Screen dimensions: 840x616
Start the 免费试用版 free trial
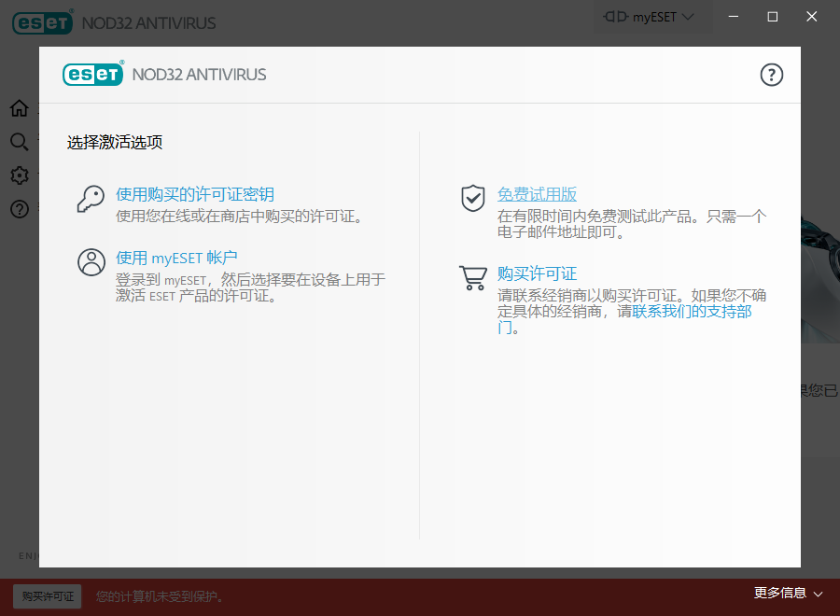[x=537, y=194]
